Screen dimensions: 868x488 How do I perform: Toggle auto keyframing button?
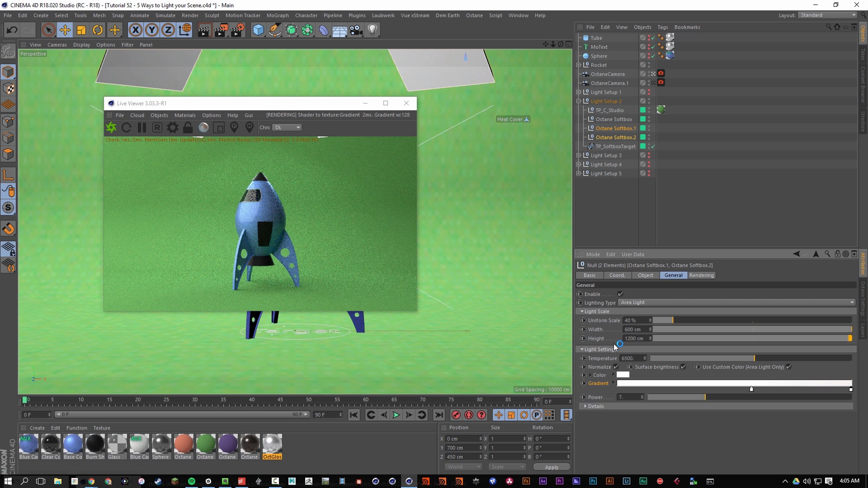(x=469, y=415)
